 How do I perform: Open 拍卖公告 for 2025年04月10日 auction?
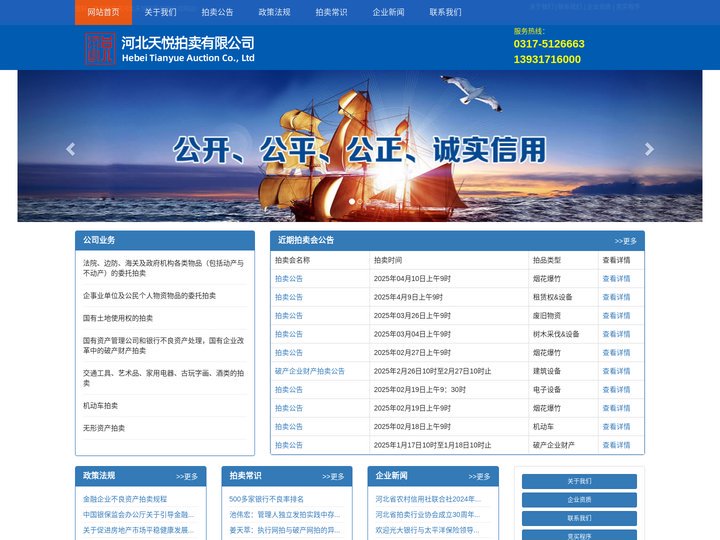pyautogui.click(x=289, y=279)
